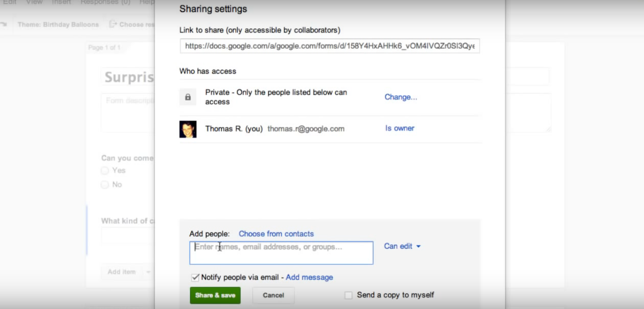Enable Send a copy to myself

coord(348,295)
